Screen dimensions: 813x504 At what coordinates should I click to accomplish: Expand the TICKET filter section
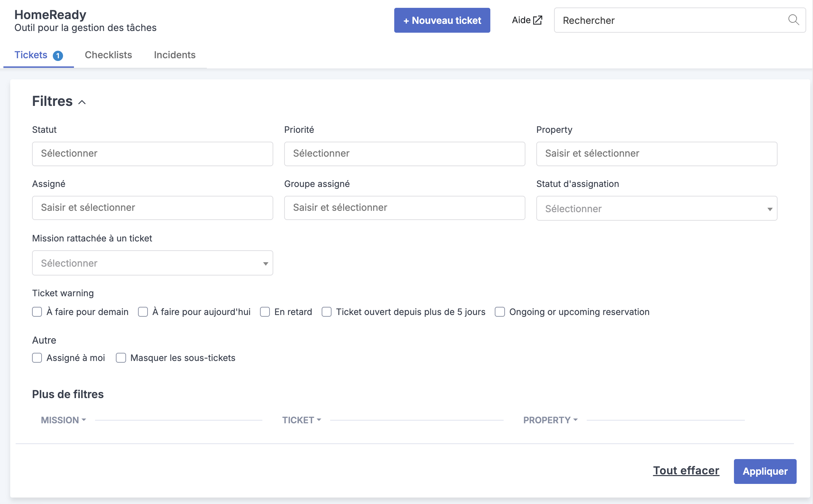[x=302, y=420]
